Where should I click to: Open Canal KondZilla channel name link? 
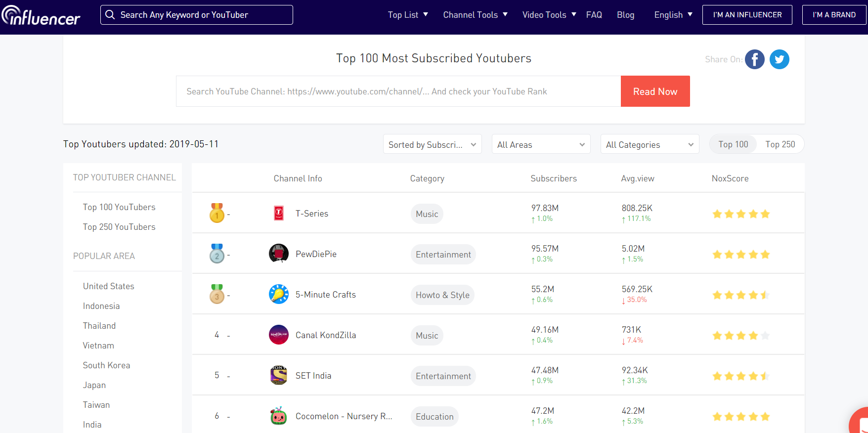click(326, 335)
